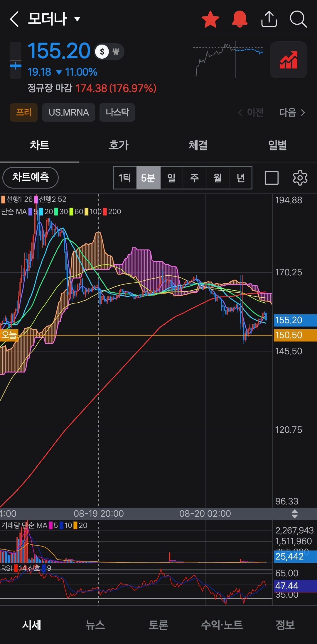The image size is (317, 644).
Task: Select the 체결 tab
Action: [198, 145]
